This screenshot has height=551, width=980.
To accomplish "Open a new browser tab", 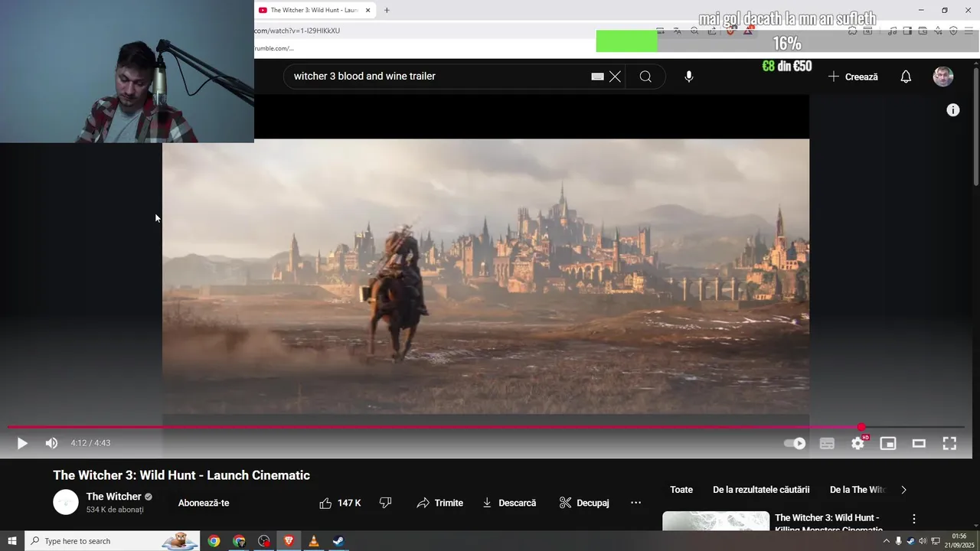I will [x=387, y=10].
